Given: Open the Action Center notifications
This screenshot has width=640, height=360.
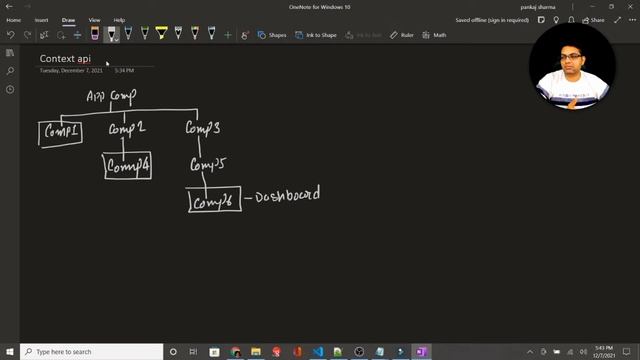Looking at the screenshot, I should pyautogui.click(x=627, y=351).
